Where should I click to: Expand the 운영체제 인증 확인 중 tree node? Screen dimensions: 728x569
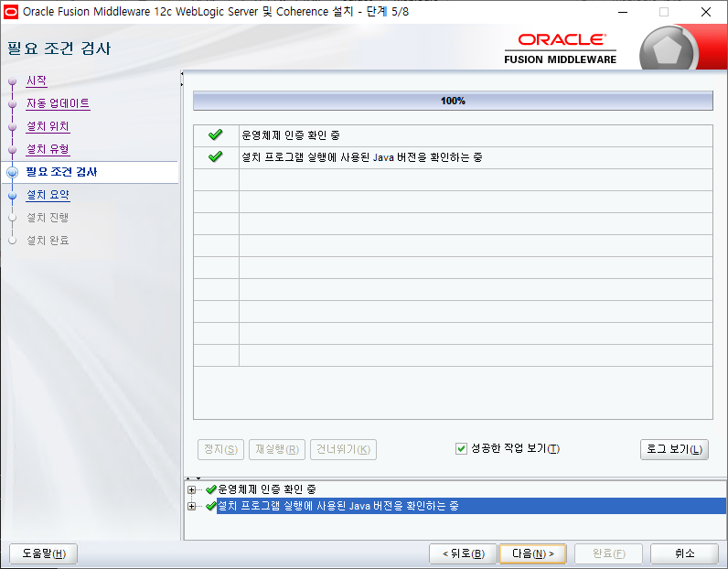click(191, 489)
